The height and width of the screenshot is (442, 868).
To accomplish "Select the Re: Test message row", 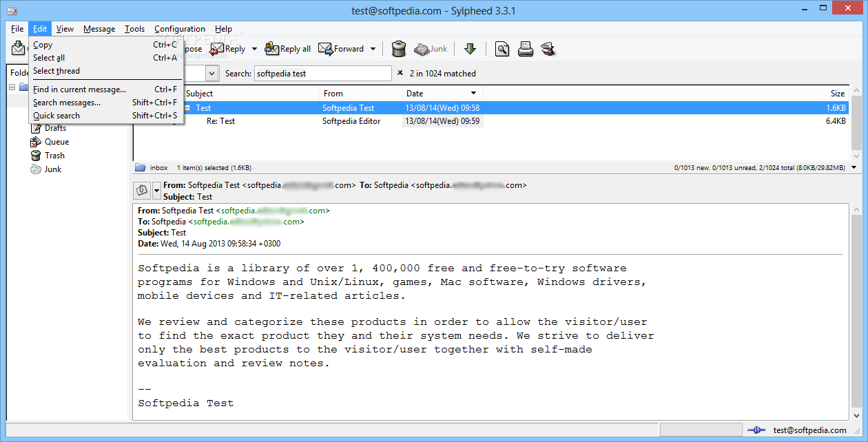I will [490, 121].
